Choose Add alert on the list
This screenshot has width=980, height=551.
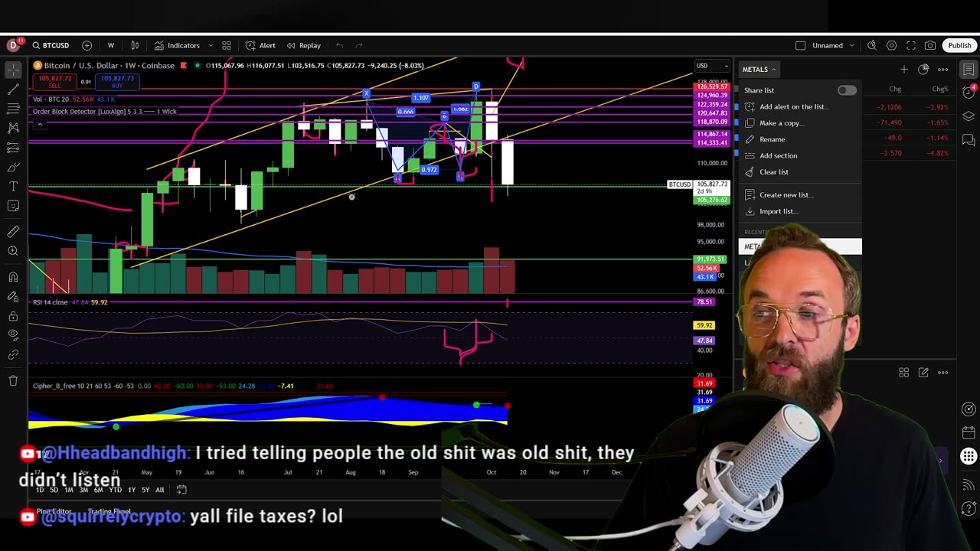tap(799, 106)
